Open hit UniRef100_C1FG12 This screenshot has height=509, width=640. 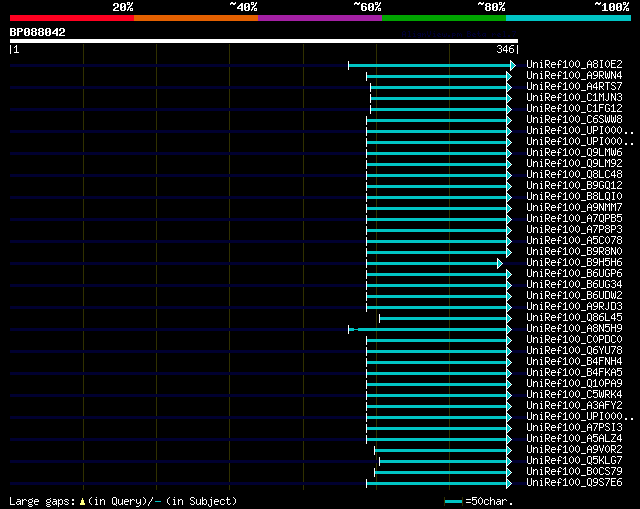tap(574, 109)
